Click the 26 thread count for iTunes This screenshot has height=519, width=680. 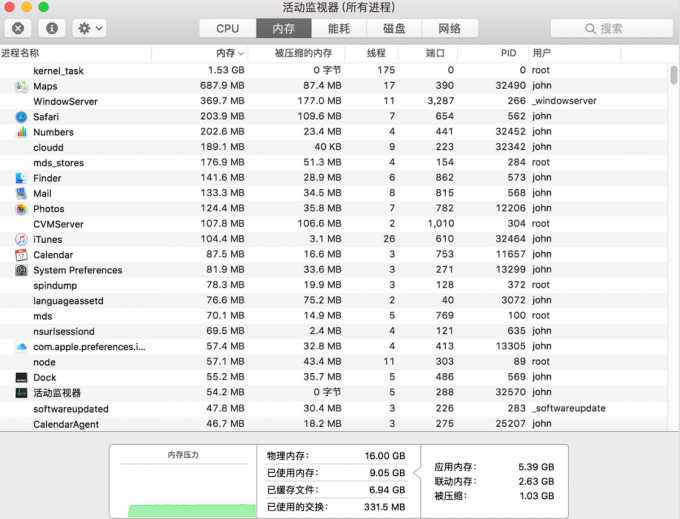389,239
